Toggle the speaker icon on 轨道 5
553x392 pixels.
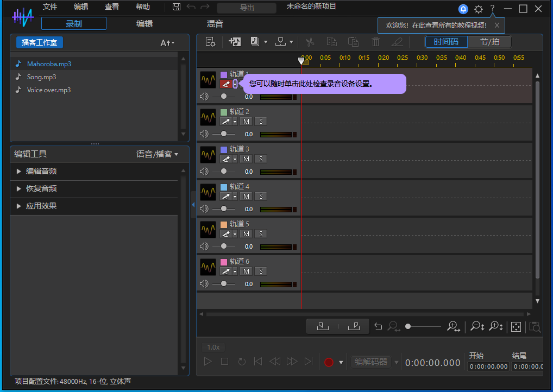[204, 246]
